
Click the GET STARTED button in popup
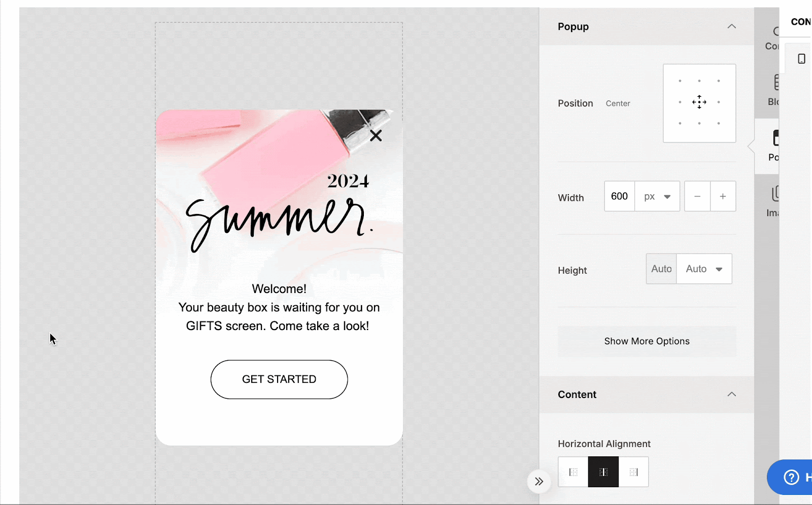click(279, 379)
